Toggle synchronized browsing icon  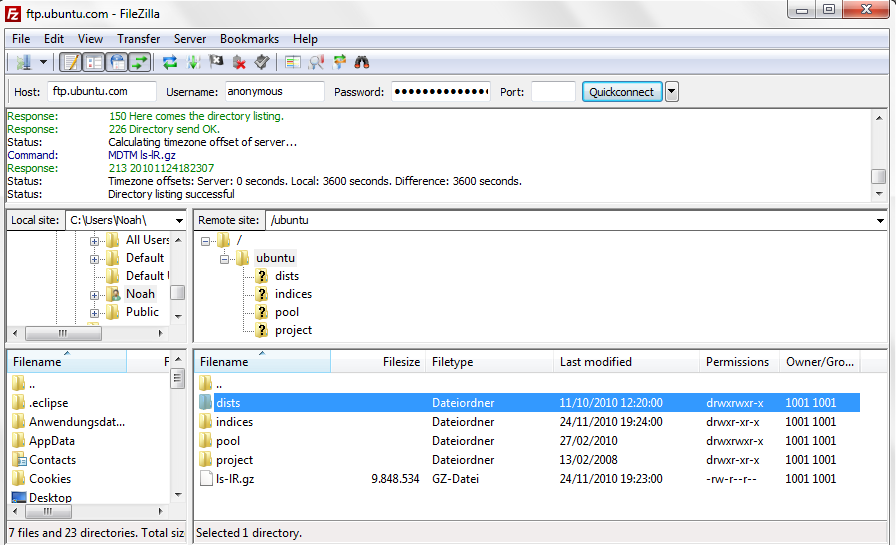click(339, 62)
